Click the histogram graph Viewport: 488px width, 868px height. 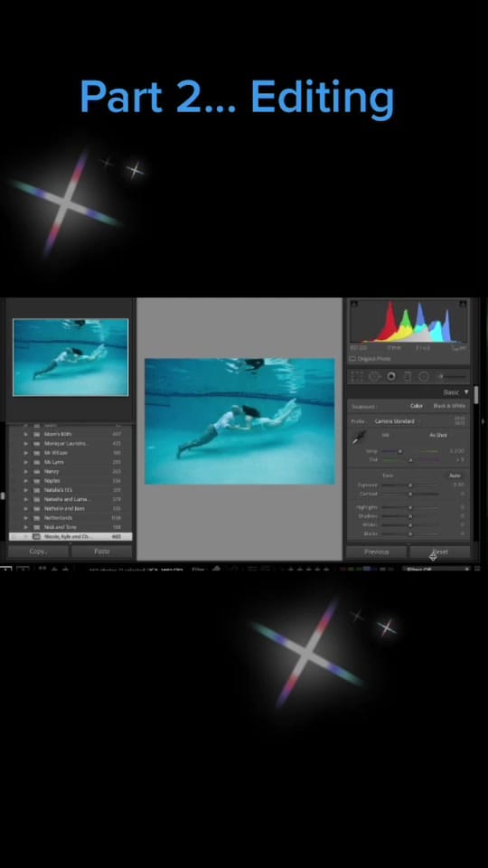click(x=408, y=322)
